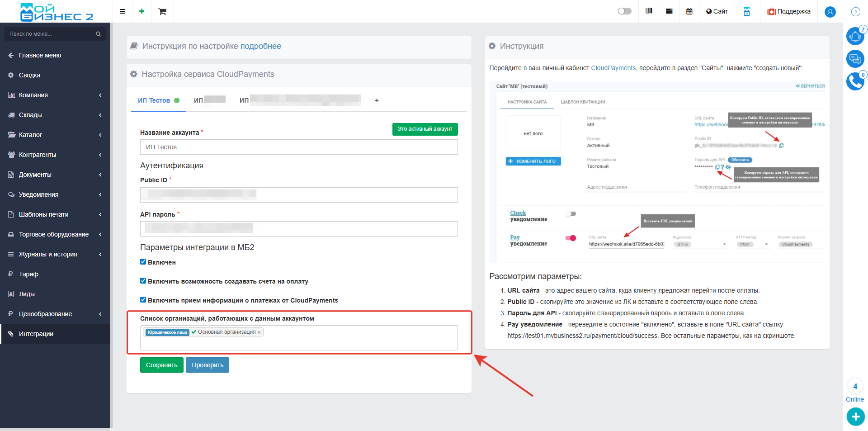The height and width of the screenshot is (431, 868).
Task: Click the barcode scanner icon
Action: 649,11
